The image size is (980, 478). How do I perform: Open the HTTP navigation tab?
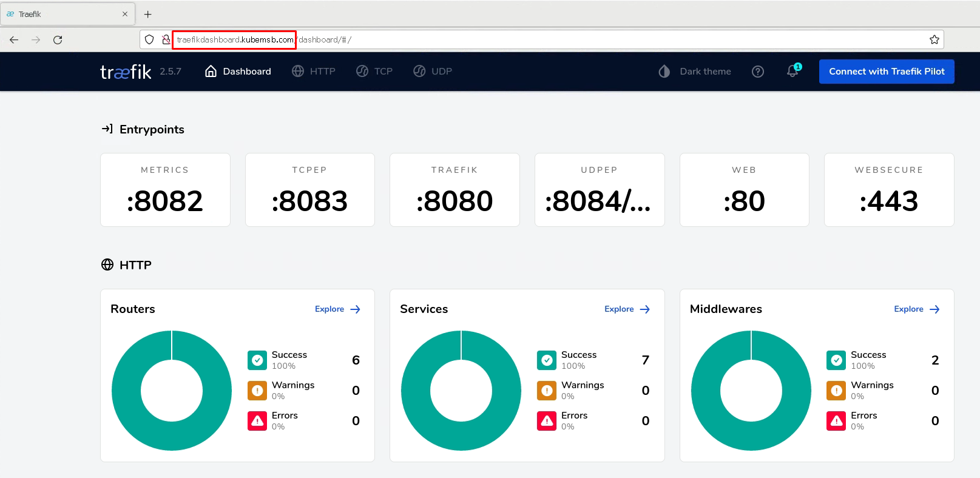pyautogui.click(x=314, y=72)
